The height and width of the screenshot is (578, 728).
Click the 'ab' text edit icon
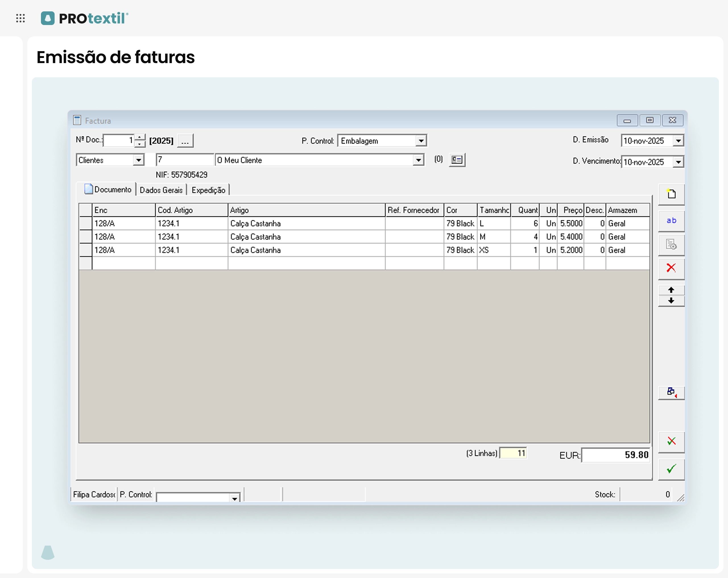pyautogui.click(x=671, y=221)
